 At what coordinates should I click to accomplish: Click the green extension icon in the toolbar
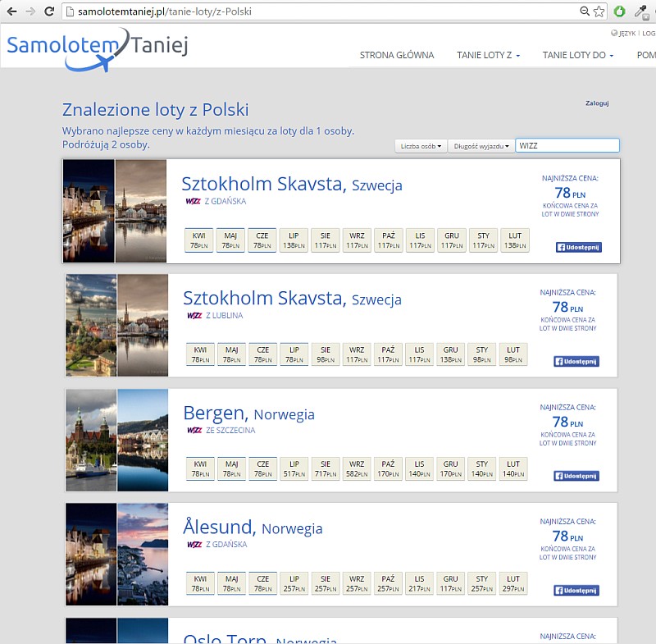click(x=620, y=11)
